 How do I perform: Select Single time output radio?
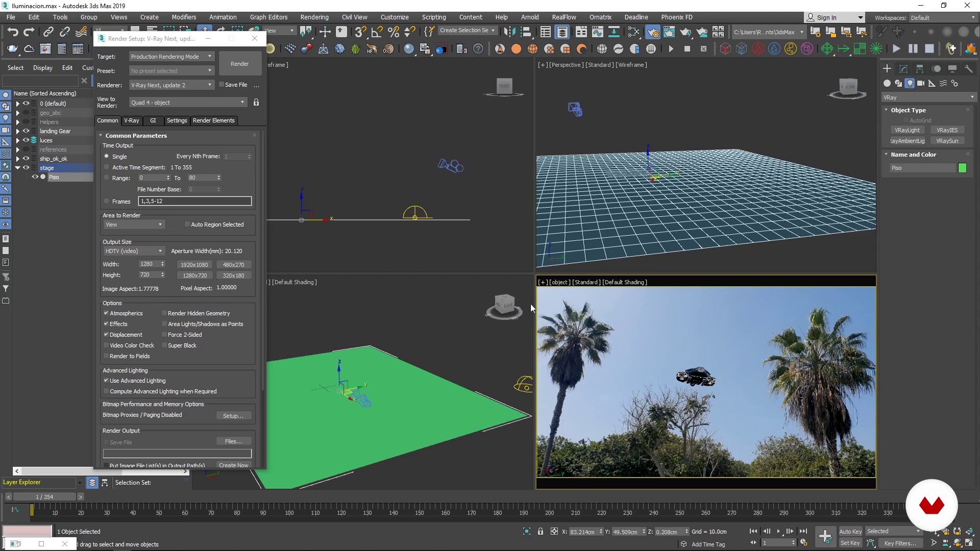tap(107, 156)
